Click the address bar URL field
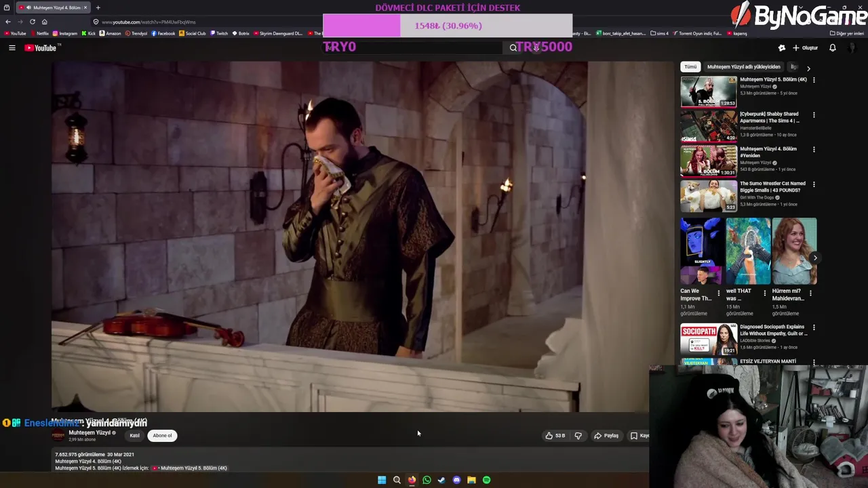Screen dimensions: 868x488 pyautogui.click(x=203, y=22)
